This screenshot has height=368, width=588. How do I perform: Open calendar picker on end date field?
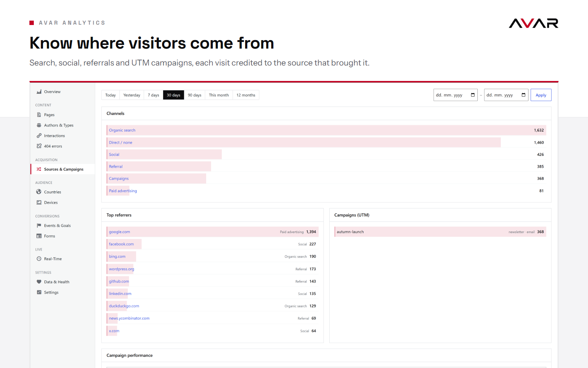point(523,95)
